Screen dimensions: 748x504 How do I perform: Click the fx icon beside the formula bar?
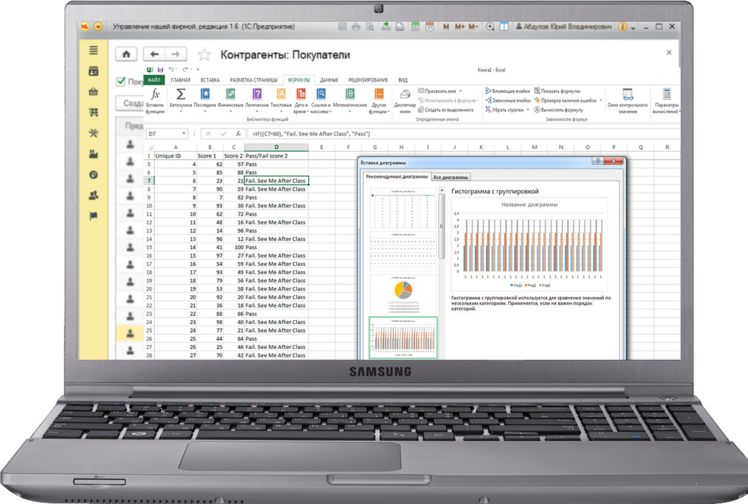238,134
